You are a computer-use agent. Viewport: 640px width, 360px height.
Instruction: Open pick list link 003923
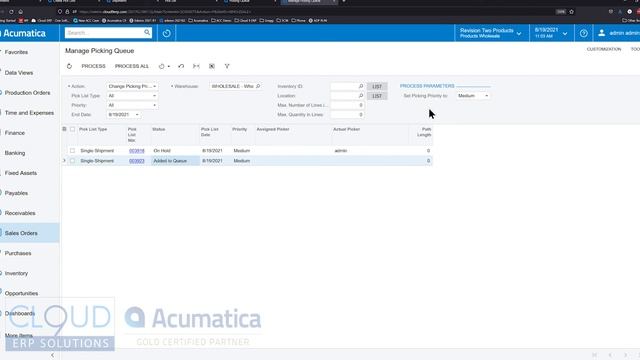point(137,161)
